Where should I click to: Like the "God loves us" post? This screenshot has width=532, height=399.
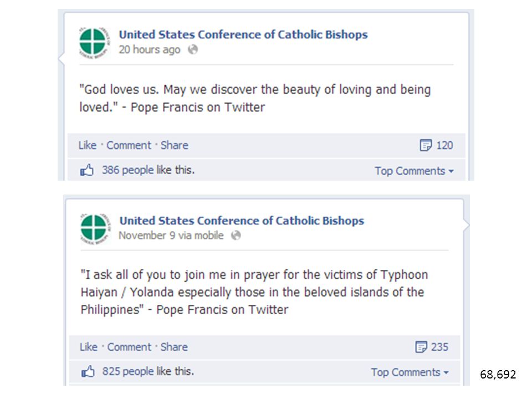[x=88, y=145]
